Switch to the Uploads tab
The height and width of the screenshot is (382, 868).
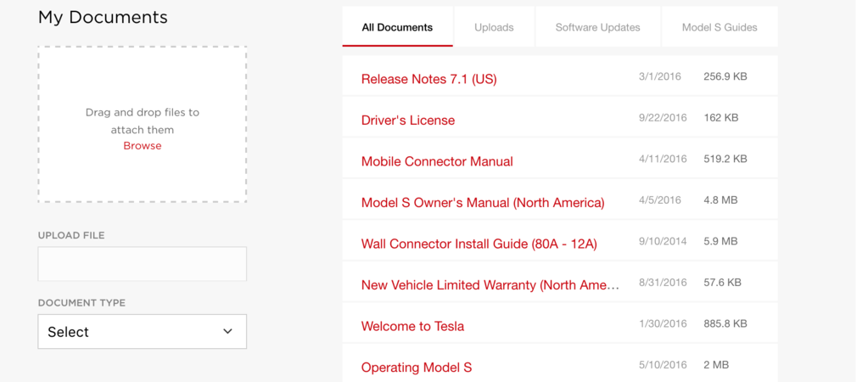click(x=494, y=27)
